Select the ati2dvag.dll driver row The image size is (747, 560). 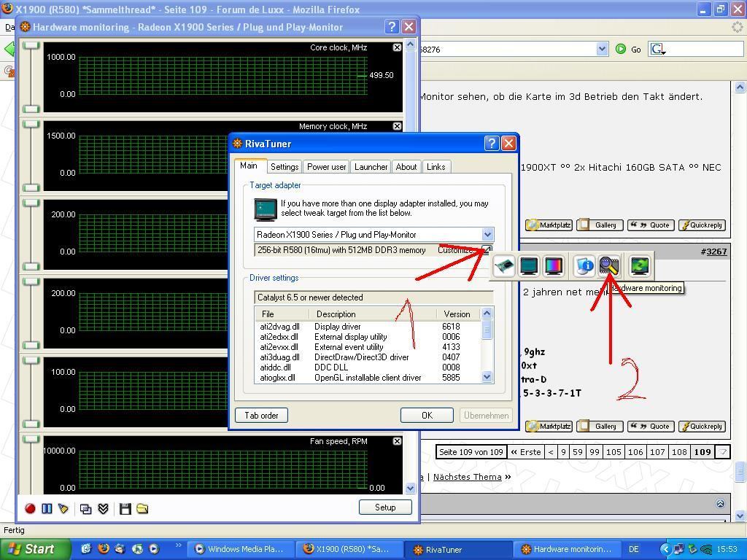pyautogui.click(x=368, y=327)
